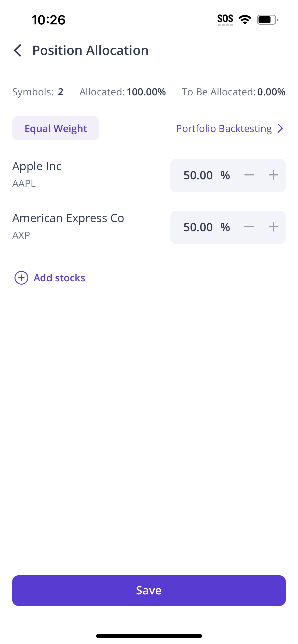
Task: Tap the battery status icon
Action: 267,20
